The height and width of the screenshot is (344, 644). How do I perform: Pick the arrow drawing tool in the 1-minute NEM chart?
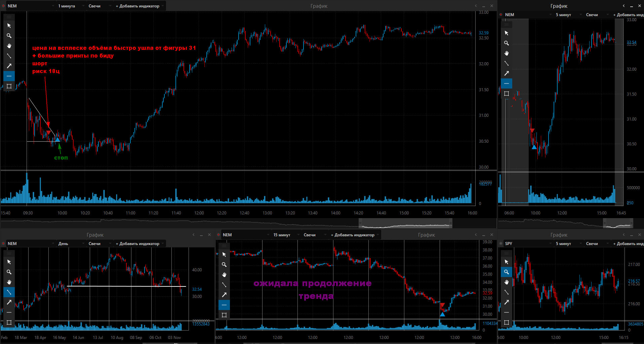click(9, 66)
